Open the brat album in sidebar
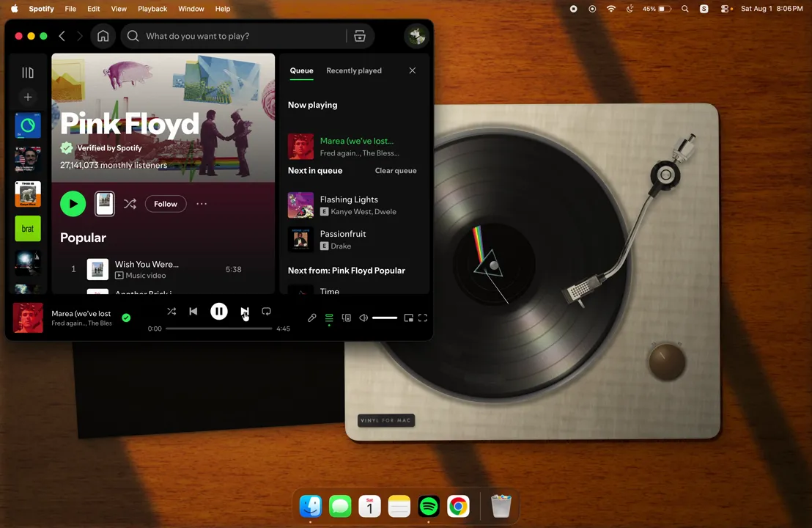 [27, 229]
